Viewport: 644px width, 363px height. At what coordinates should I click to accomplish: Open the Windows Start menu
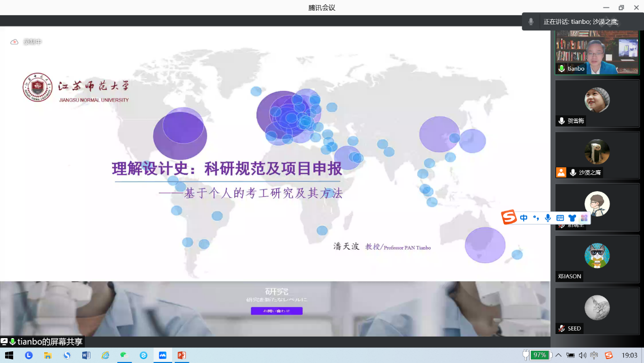pos(9,355)
